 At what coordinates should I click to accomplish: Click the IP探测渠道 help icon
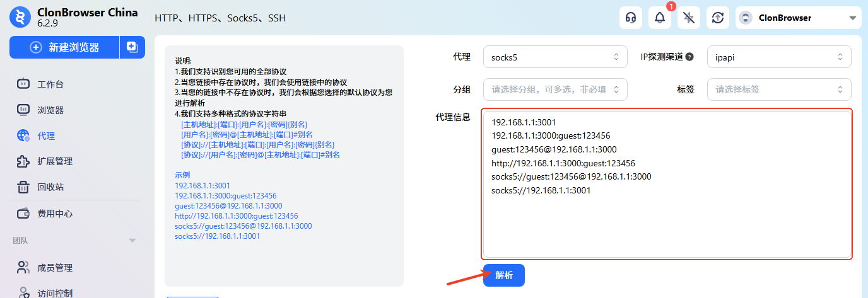point(689,57)
